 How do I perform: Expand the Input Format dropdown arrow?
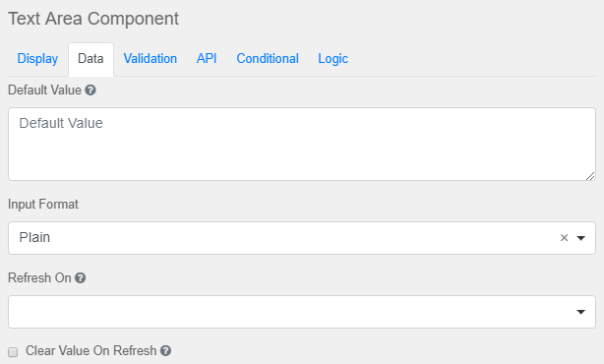[x=581, y=238]
